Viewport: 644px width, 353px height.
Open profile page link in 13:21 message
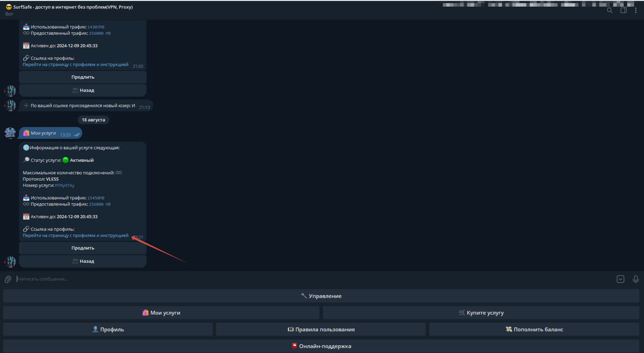(x=75, y=236)
